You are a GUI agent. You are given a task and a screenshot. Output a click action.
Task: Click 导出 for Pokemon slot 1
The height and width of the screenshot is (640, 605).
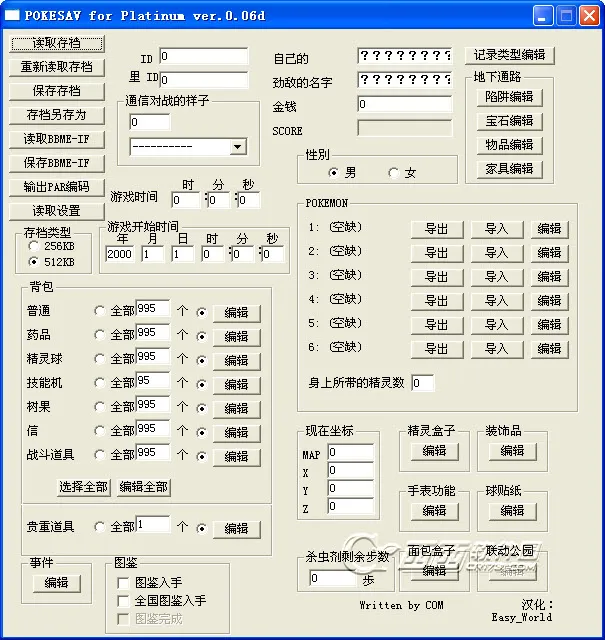(x=436, y=229)
